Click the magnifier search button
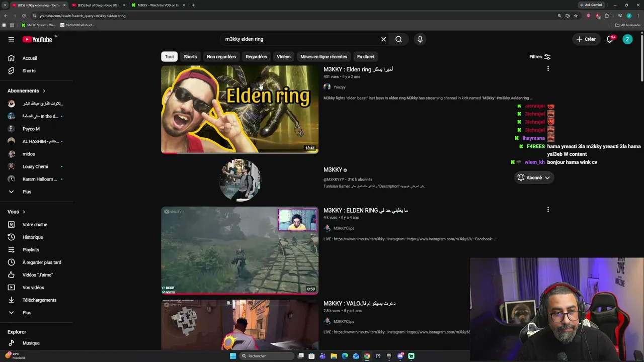This screenshot has width=644, height=362. point(398,39)
